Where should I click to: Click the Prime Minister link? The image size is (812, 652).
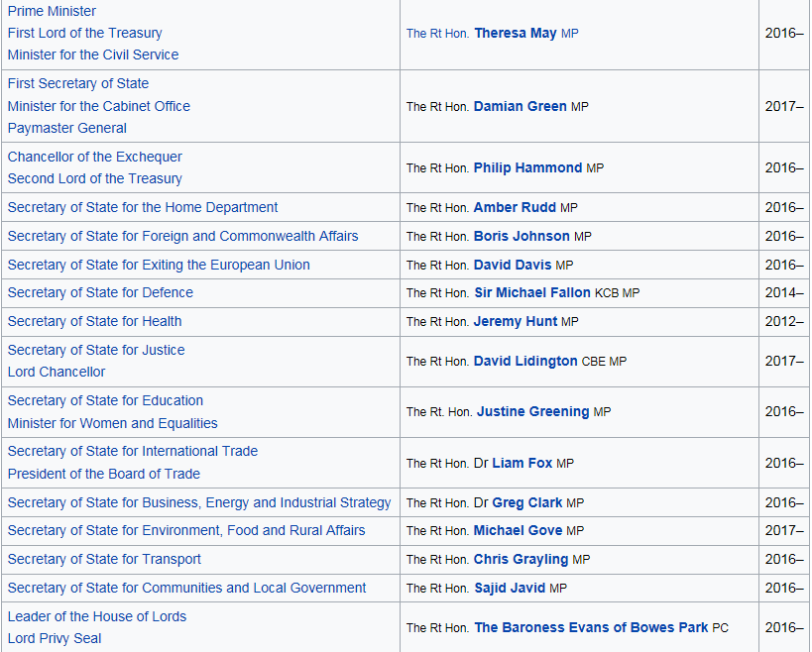click(x=52, y=11)
